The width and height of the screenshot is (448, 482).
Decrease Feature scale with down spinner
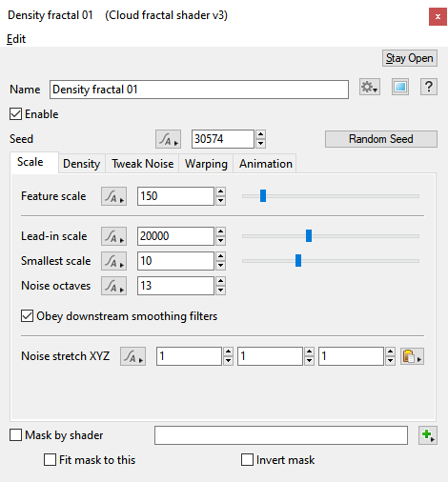tap(220, 201)
